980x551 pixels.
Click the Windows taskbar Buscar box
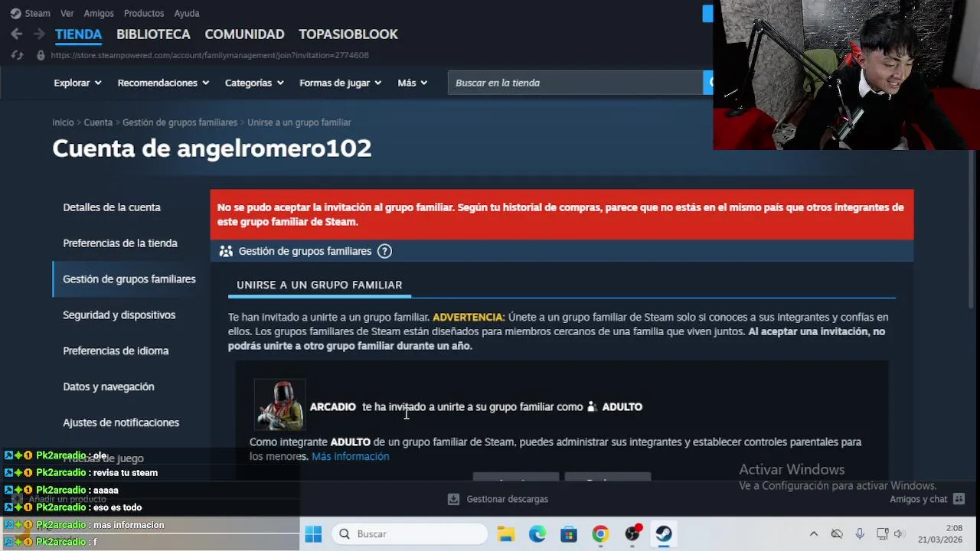(x=410, y=533)
